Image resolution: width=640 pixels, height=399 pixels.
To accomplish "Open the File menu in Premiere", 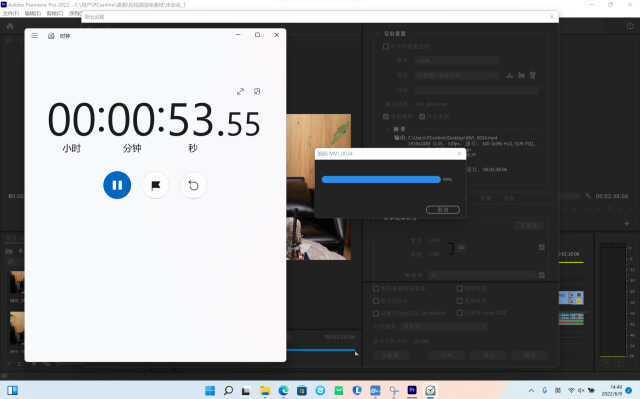I will tap(11, 13).
